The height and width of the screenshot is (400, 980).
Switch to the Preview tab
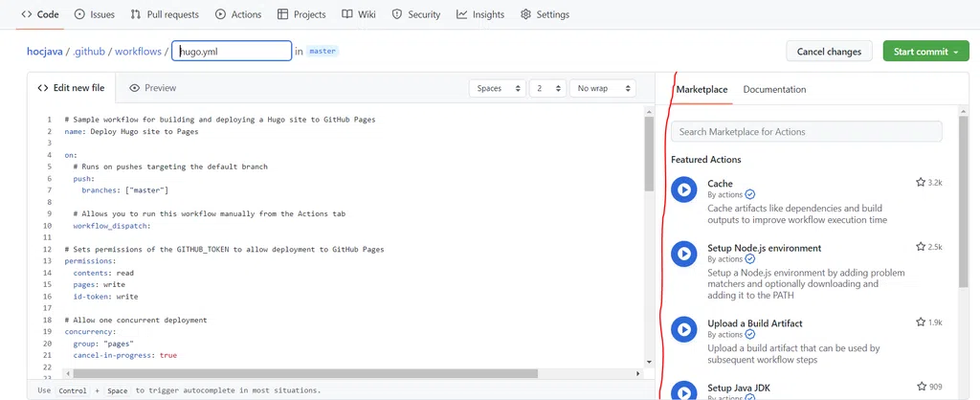(152, 88)
